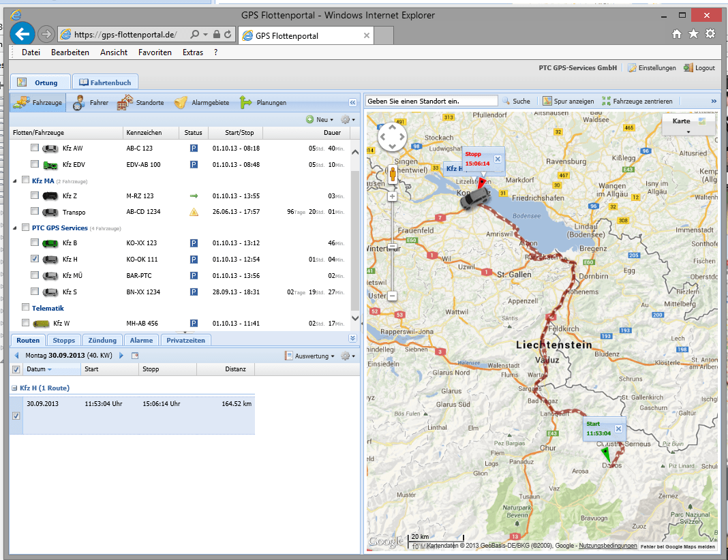Image resolution: width=728 pixels, height=560 pixels.
Task: Refresh the page with the reload icon
Action: pyautogui.click(x=228, y=34)
